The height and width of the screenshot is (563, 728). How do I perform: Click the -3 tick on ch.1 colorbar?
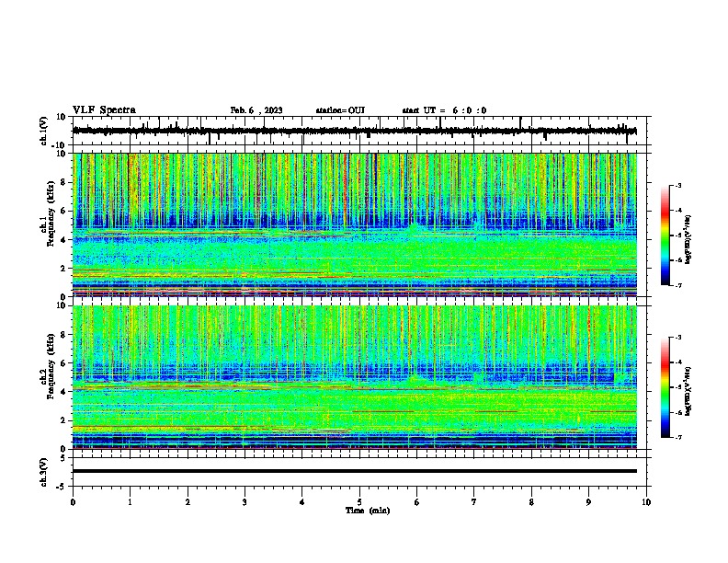coord(677,185)
